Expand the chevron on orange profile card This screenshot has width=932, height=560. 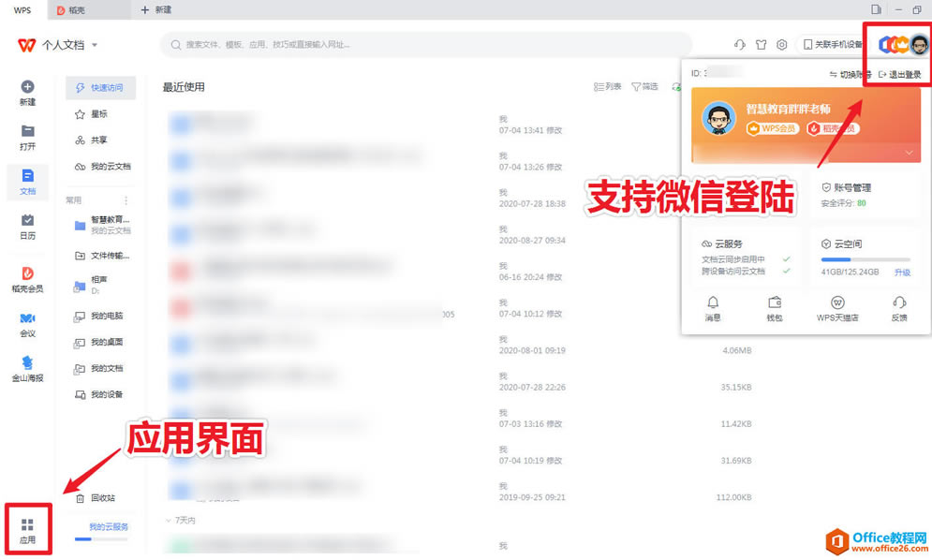[x=909, y=153]
